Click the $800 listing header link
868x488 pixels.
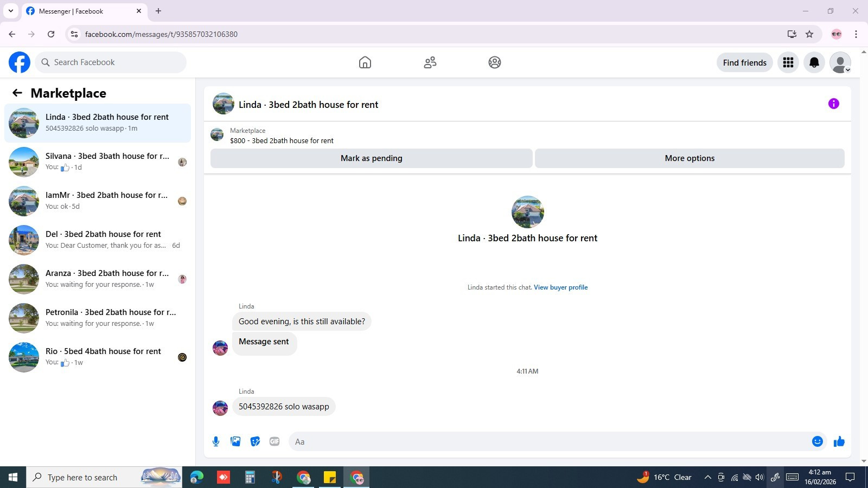pyautogui.click(x=282, y=140)
